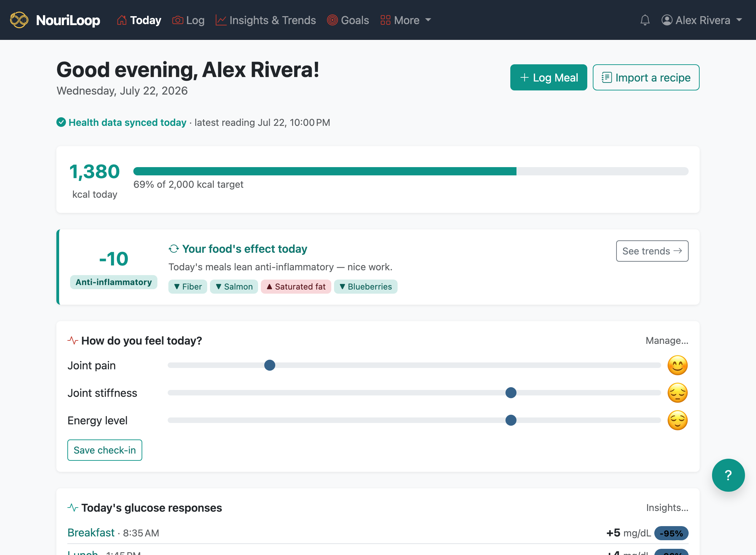Click the user avatar icon

[x=667, y=20]
